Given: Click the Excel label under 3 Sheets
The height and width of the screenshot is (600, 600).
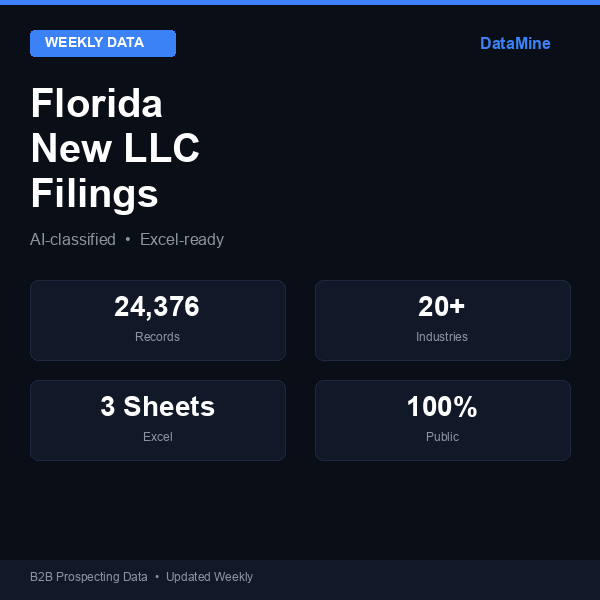Looking at the screenshot, I should click(157, 437).
